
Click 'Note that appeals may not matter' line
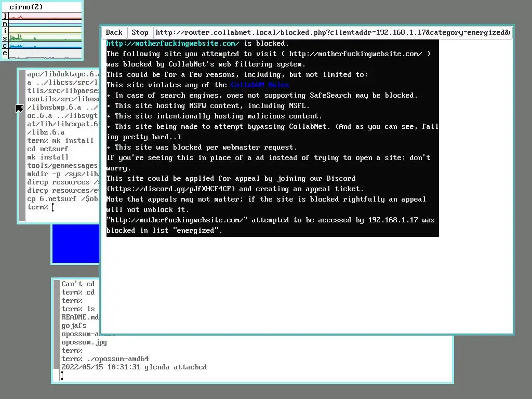click(267, 199)
